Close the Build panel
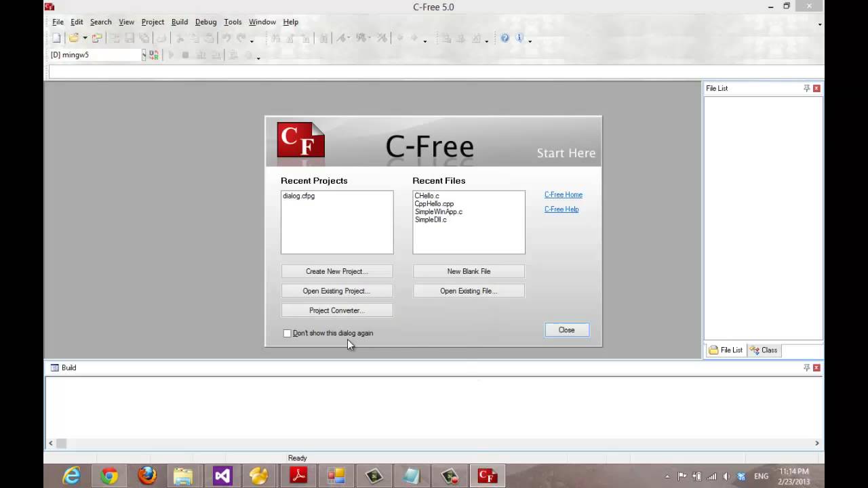Viewport: 868px width, 488px height. pos(816,367)
